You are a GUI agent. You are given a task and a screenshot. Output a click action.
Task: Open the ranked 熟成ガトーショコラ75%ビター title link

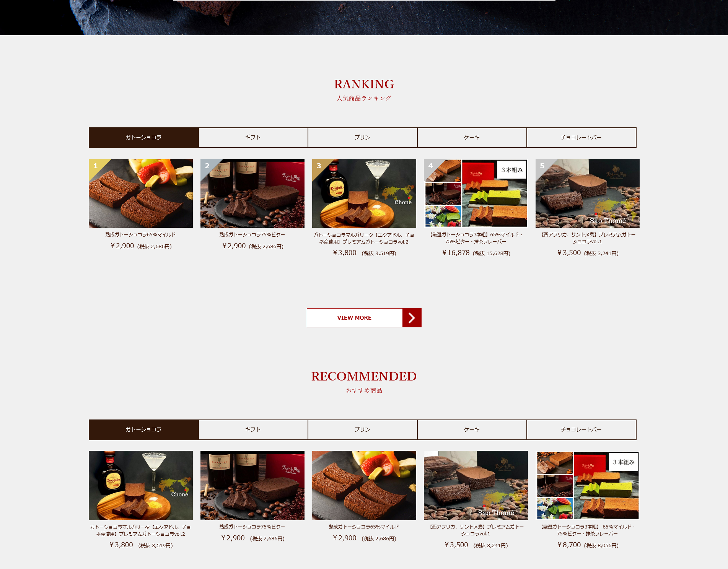click(252, 234)
